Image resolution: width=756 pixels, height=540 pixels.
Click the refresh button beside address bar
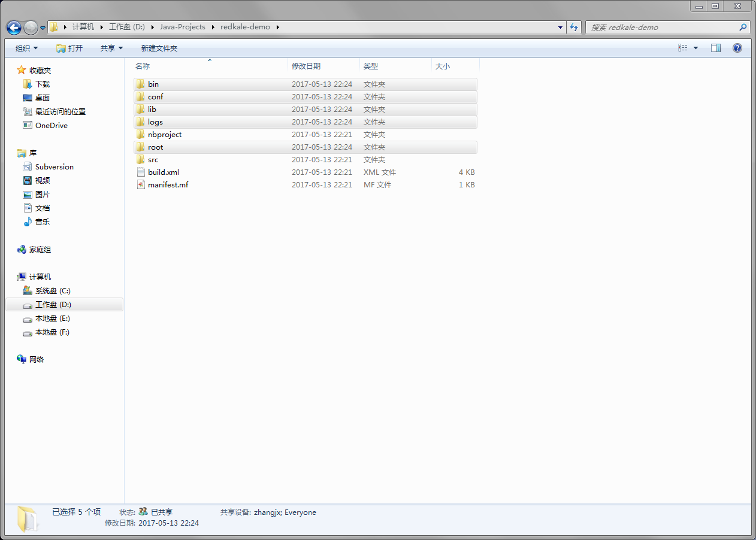tap(574, 28)
